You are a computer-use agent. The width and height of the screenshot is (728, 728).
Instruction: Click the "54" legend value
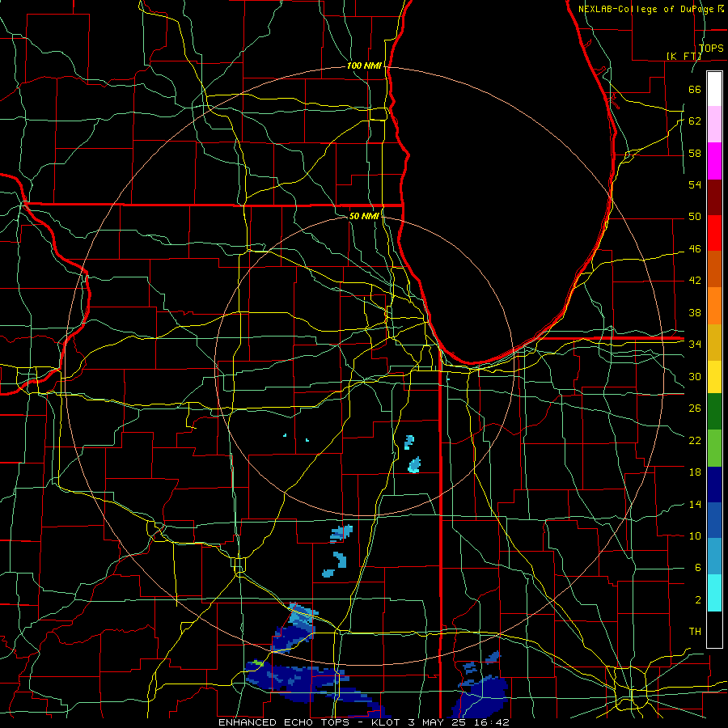695,184
